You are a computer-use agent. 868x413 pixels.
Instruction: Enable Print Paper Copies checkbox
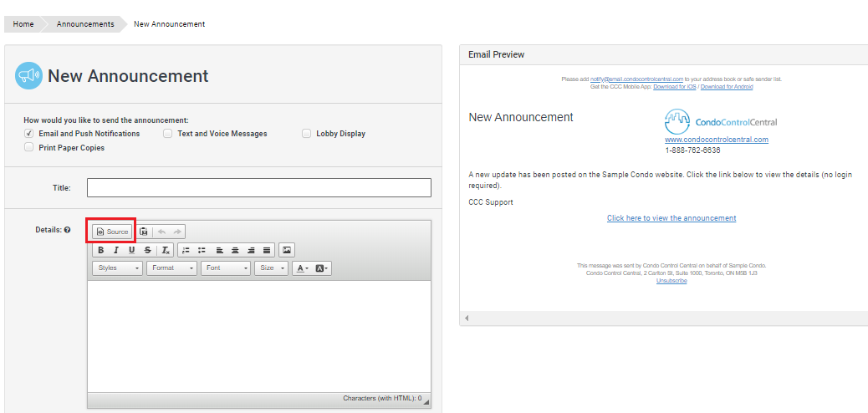pos(29,148)
